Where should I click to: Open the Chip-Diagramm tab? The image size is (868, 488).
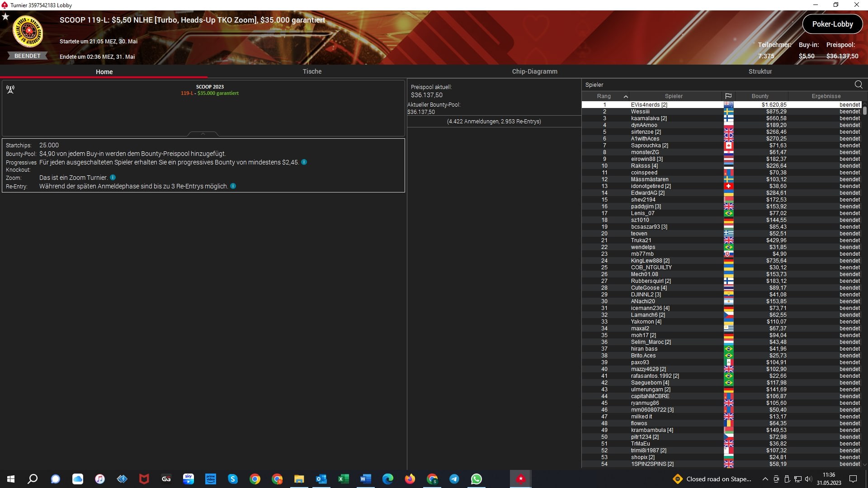coord(534,71)
